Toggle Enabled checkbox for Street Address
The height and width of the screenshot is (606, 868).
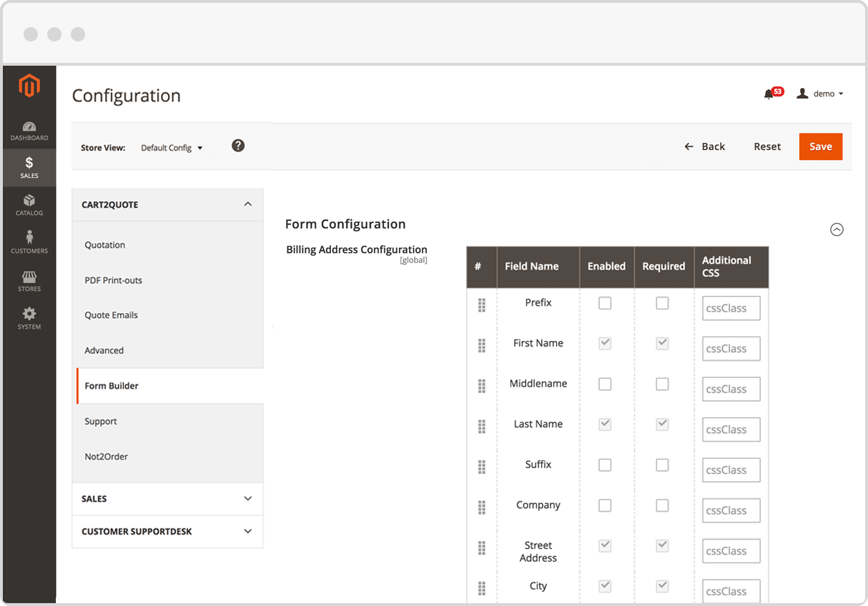[x=605, y=546]
